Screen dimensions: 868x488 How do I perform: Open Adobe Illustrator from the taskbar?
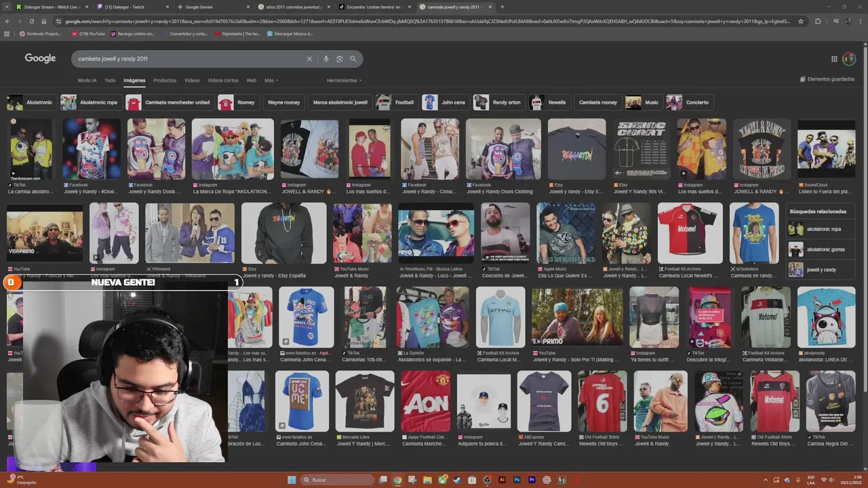click(x=502, y=480)
